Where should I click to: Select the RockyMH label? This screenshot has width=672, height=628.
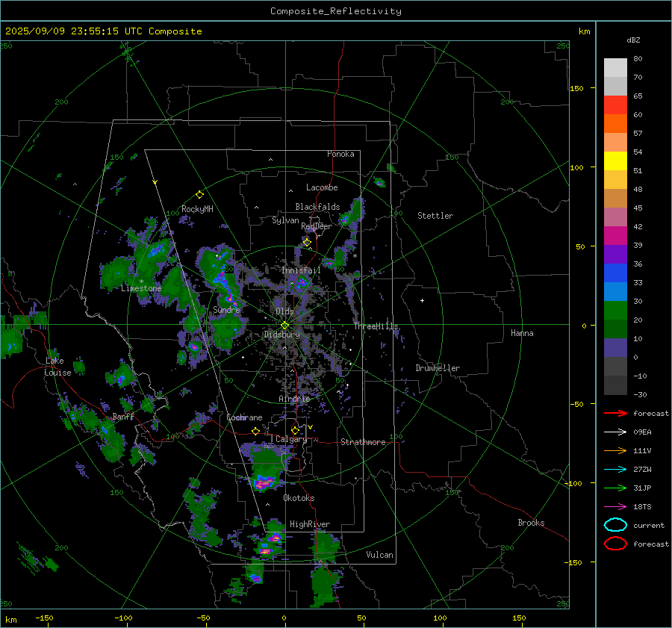click(197, 209)
